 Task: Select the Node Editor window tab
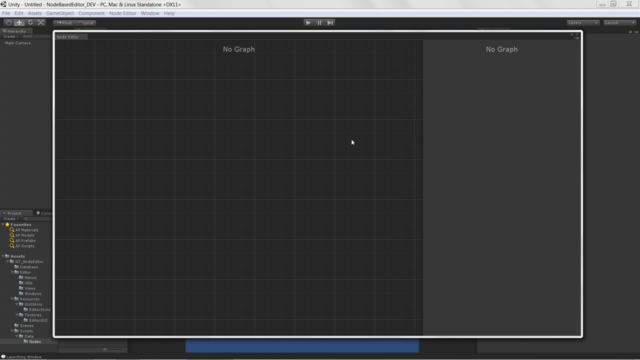tap(70, 37)
